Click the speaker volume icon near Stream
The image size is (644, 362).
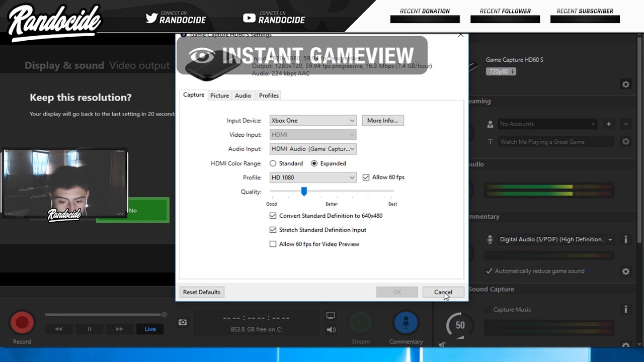coord(331,330)
